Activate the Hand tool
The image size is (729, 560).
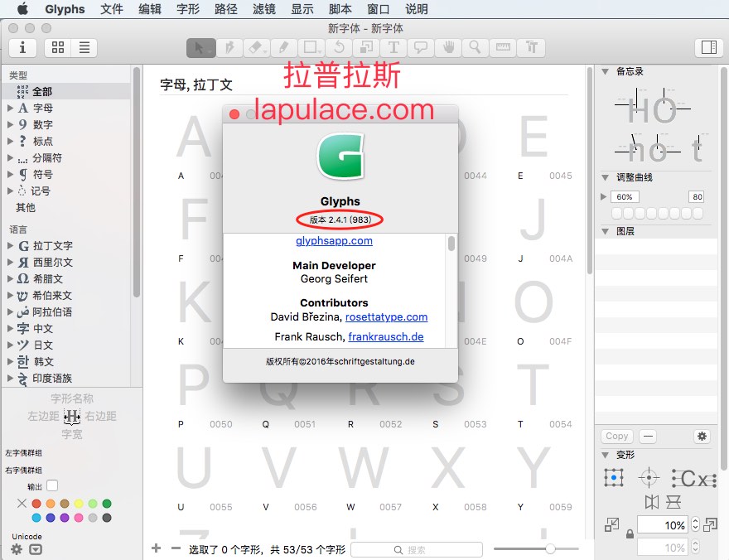coord(448,48)
